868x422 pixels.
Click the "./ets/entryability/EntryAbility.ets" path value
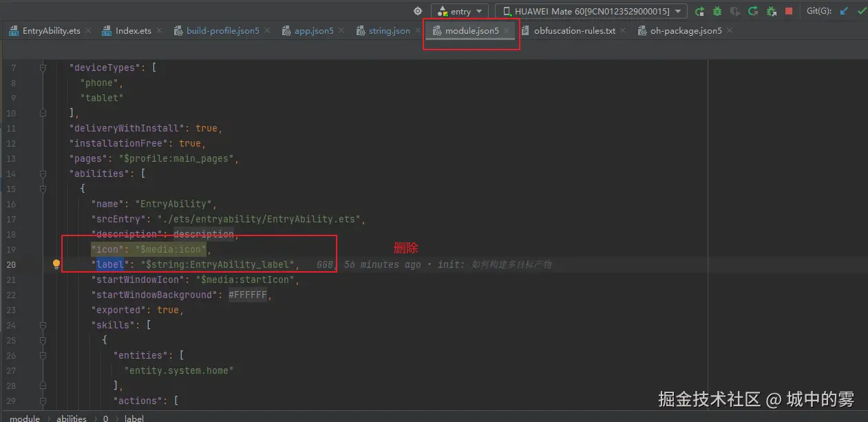pyautogui.click(x=258, y=219)
